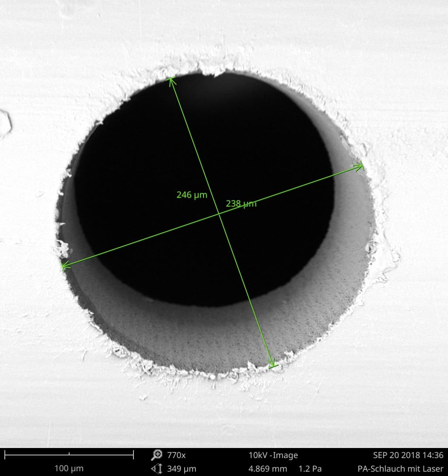Click the 238 µm measurement label
This screenshot has height=476, width=448.
coord(241,203)
